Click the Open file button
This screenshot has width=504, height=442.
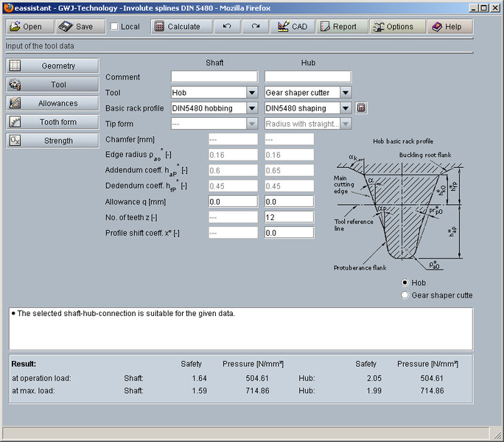point(29,27)
